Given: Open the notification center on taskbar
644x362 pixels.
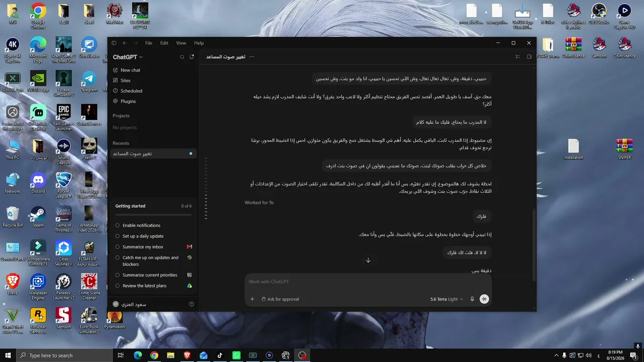Looking at the screenshot, I should pos(633,355).
